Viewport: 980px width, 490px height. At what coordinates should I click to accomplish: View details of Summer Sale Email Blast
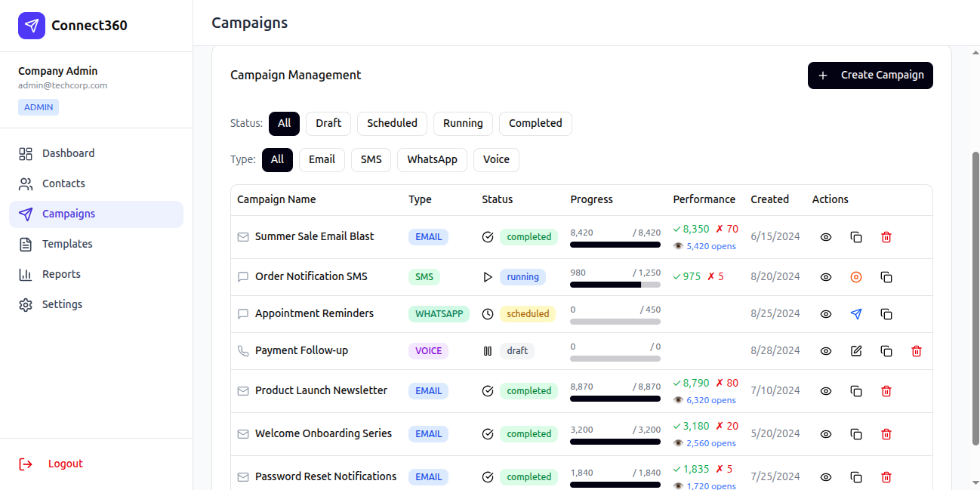coord(826,237)
